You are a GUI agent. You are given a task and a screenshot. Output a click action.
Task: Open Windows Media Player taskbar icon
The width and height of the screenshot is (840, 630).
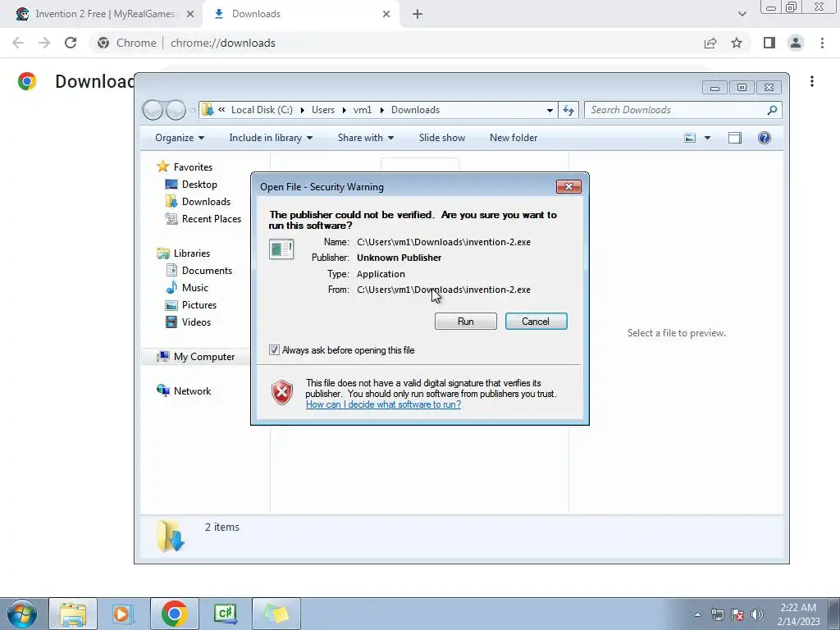[123, 614]
